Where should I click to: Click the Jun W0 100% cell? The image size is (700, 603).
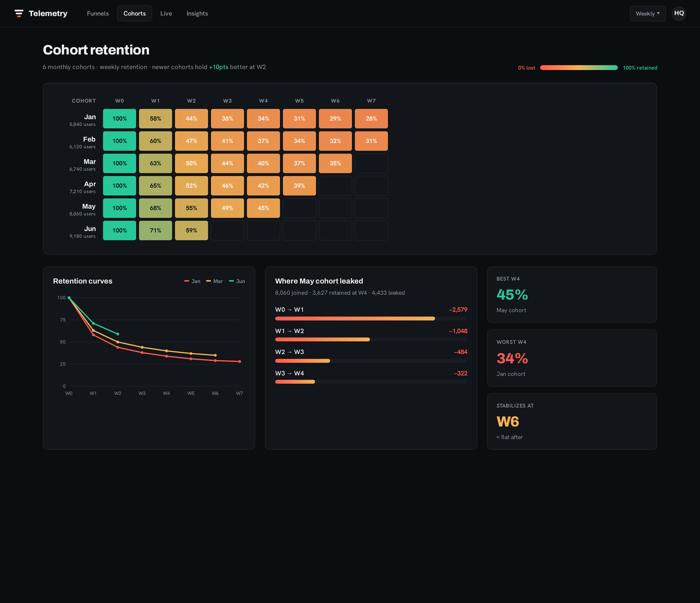coord(120,231)
